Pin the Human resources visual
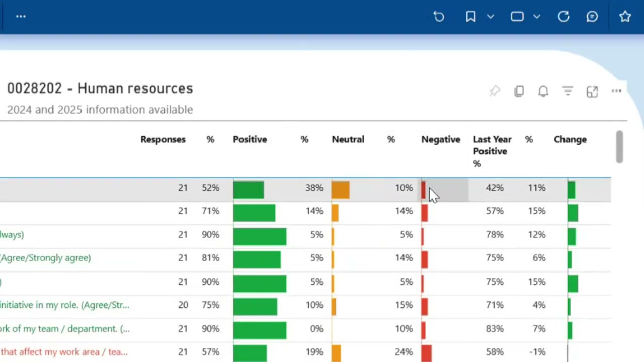The height and width of the screenshot is (362, 644). (495, 91)
